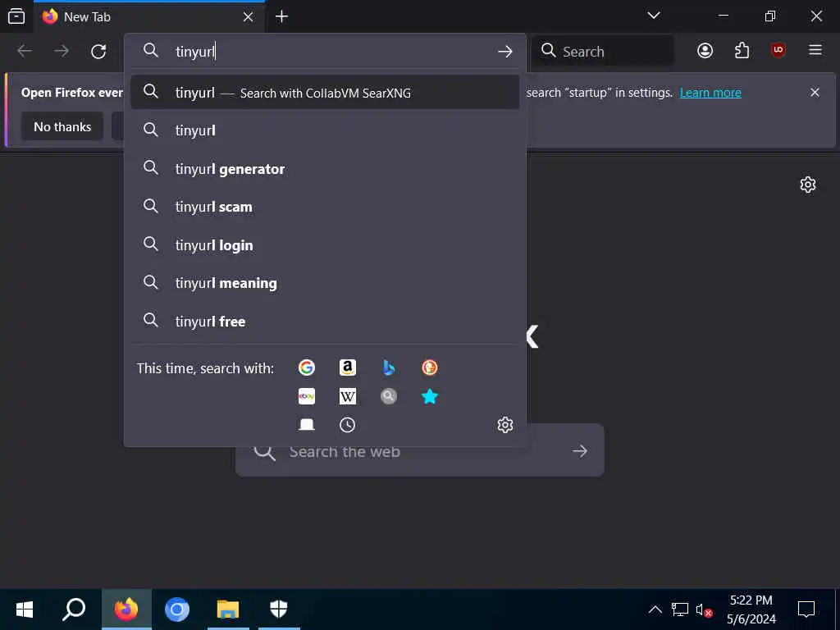The height and width of the screenshot is (630, 840).
Task: Open search settings gear in dropdown
Action: click(505, 425)
